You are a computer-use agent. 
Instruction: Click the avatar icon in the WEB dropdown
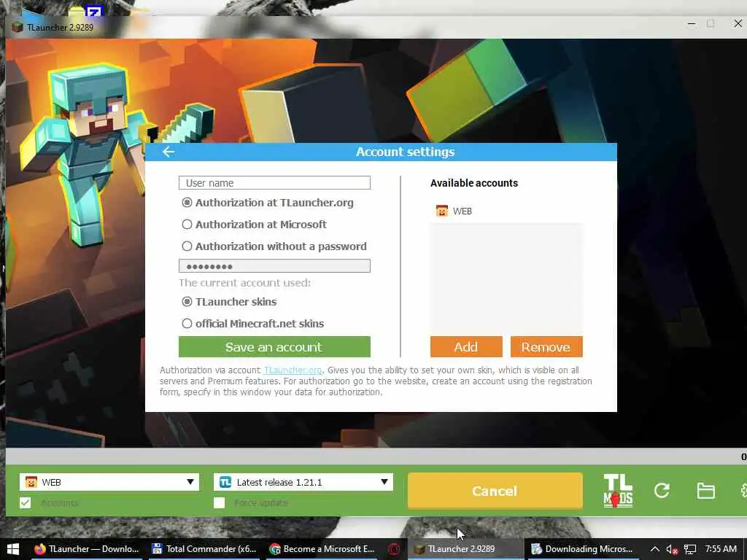31,482
